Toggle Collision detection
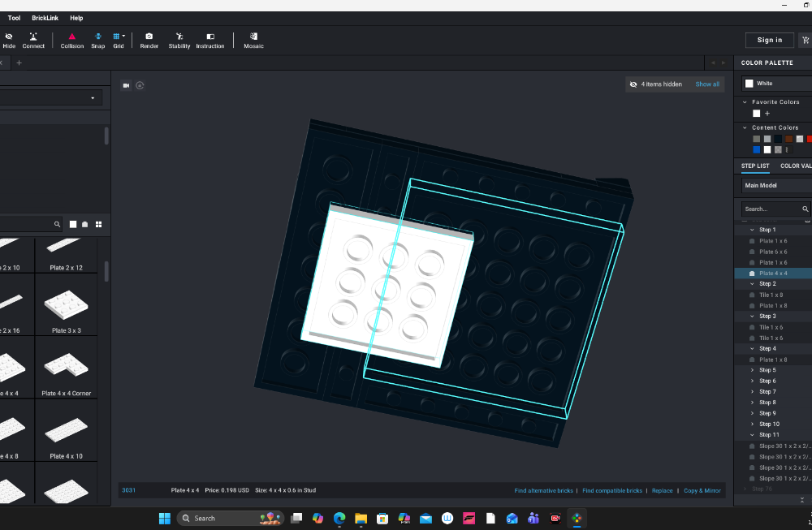812x530 pixels. 72,40
